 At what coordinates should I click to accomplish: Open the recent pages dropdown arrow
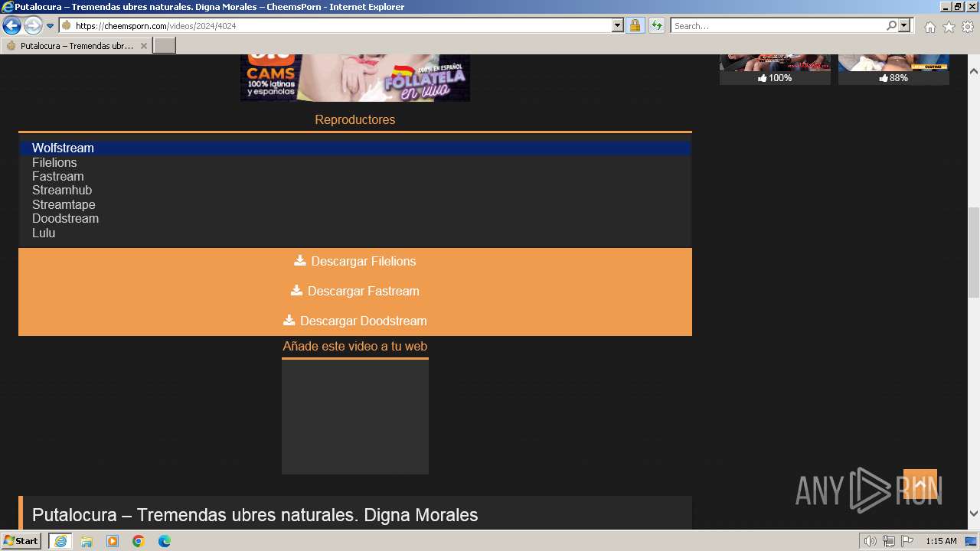pyautogui.click(x=50, y=26)
